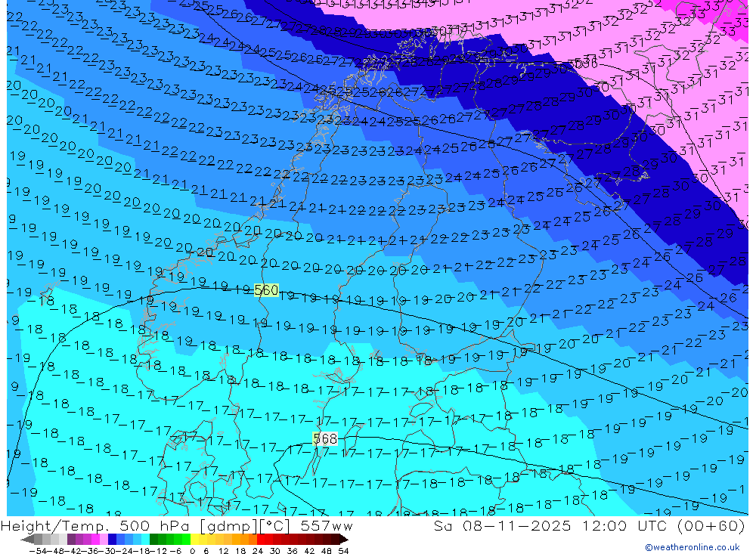Click the grey left arrow tip of the colour scale

pyautogui.click(x=28, y=540)
